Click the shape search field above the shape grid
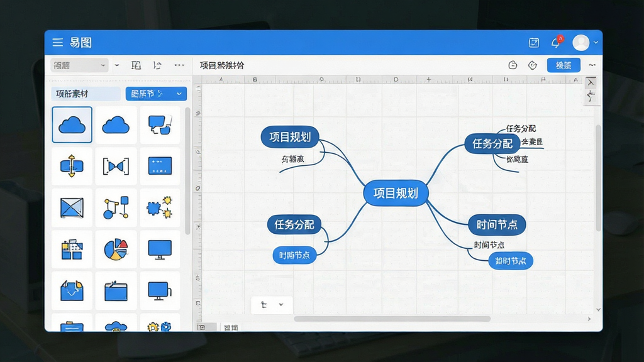This screenshot has height=362, width=644. [86, 94]
